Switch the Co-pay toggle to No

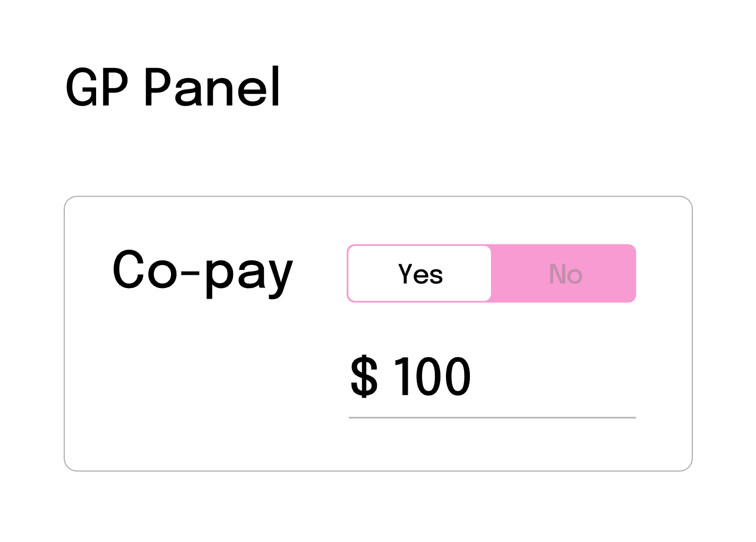[565, 274]
